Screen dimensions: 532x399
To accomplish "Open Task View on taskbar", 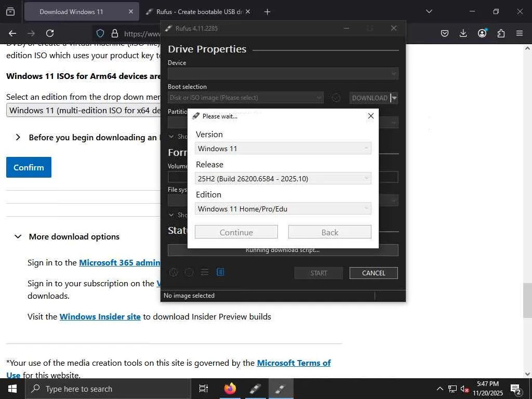I will (204, 389).
